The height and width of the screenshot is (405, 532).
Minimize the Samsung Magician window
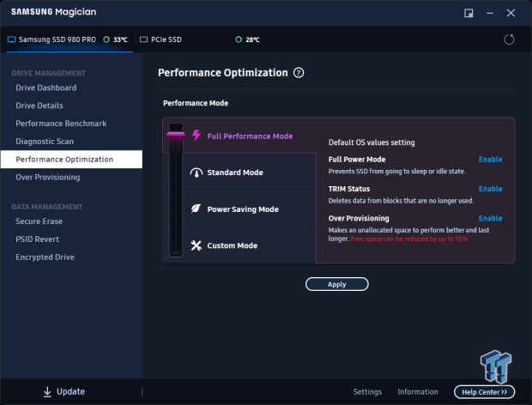[490, 13]
